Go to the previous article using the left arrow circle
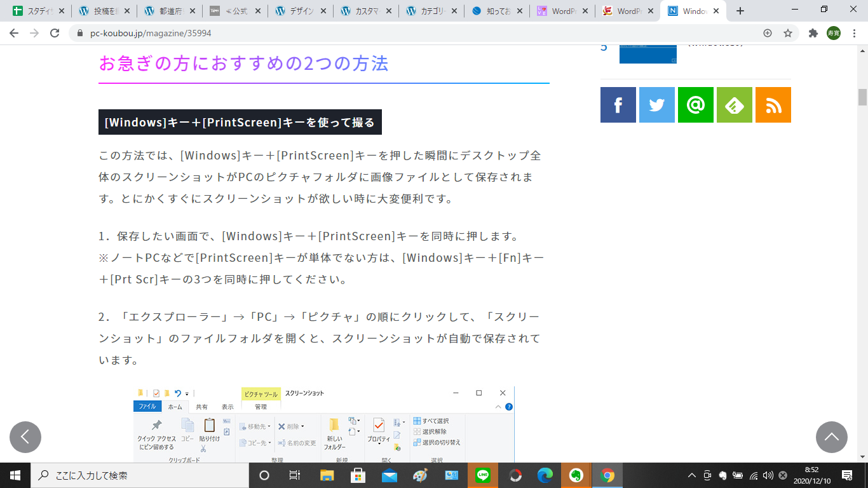 (25, 437)
